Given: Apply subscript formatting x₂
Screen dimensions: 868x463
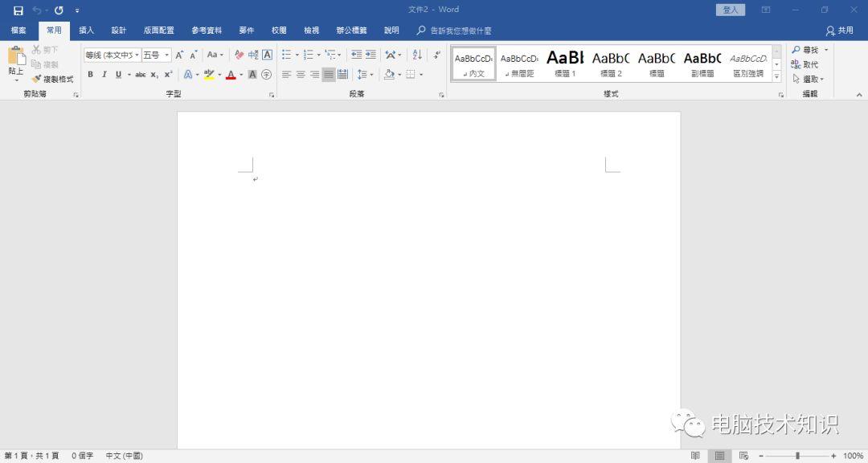Looking at the screenshot, I should click(154, 74).
